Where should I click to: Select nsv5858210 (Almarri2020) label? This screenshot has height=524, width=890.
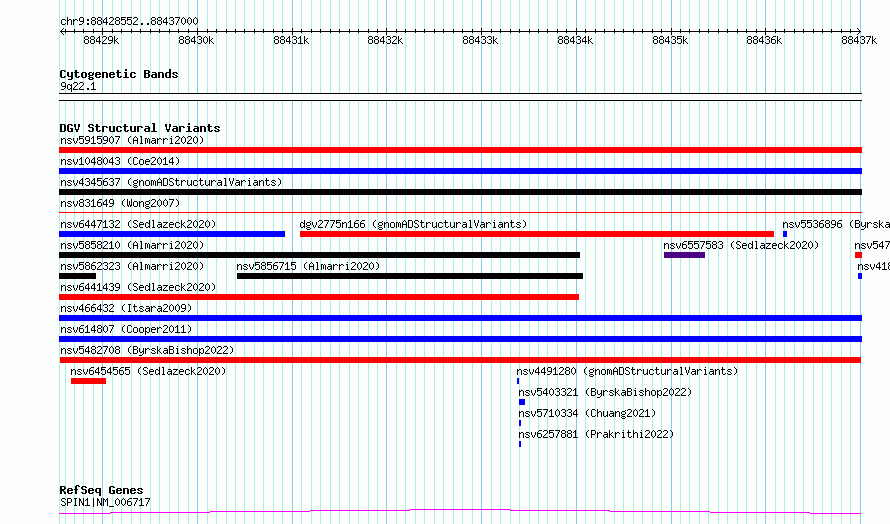point(132,245)
